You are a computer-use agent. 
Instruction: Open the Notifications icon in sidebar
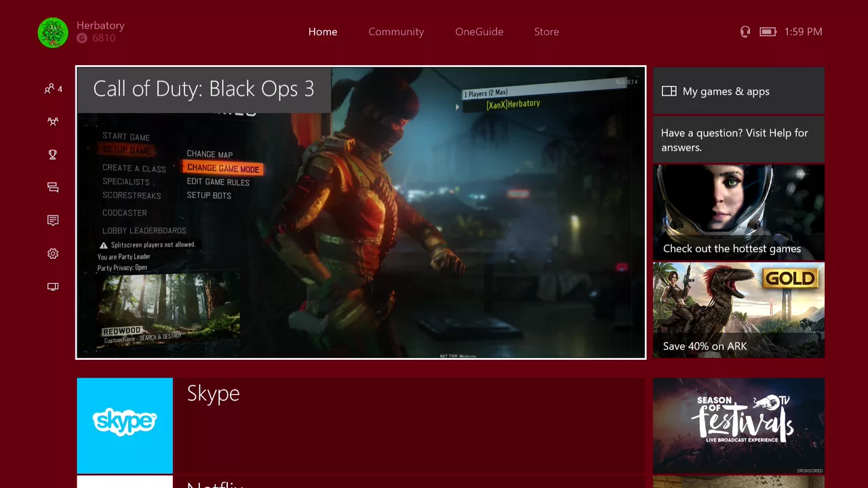point(53,220)
